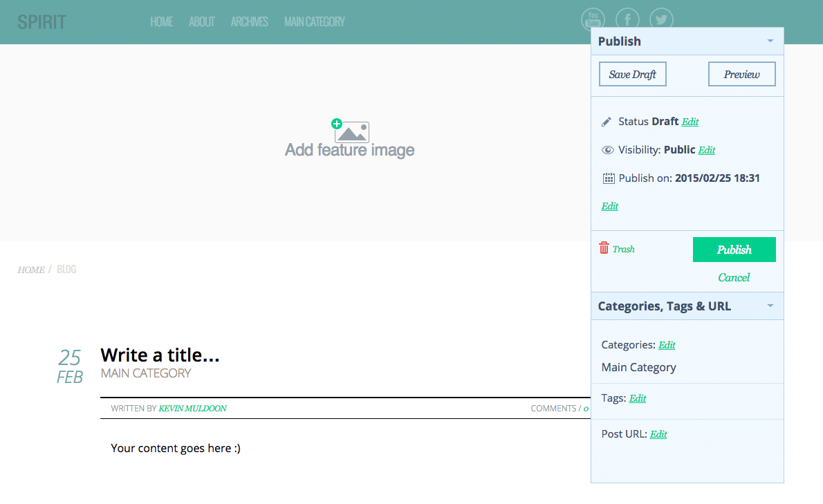
Task: Click the comments count link
Action: [586, 409]
